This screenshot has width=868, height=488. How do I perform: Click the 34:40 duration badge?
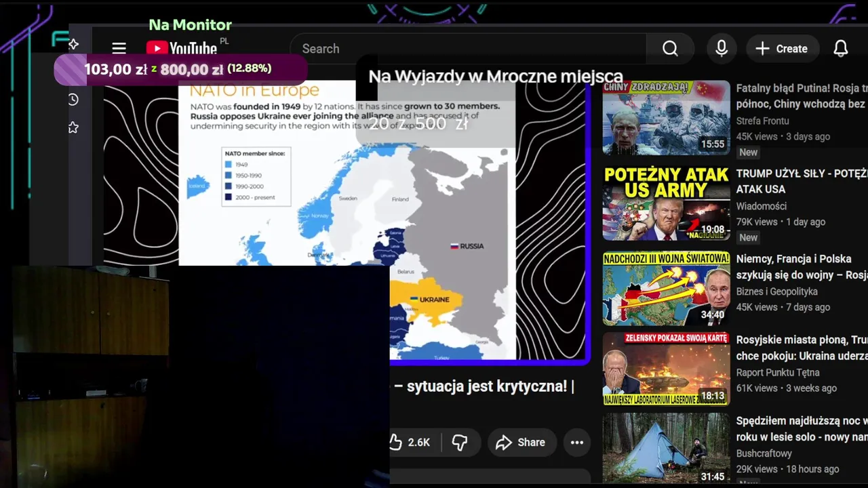[x=713, y=315]
